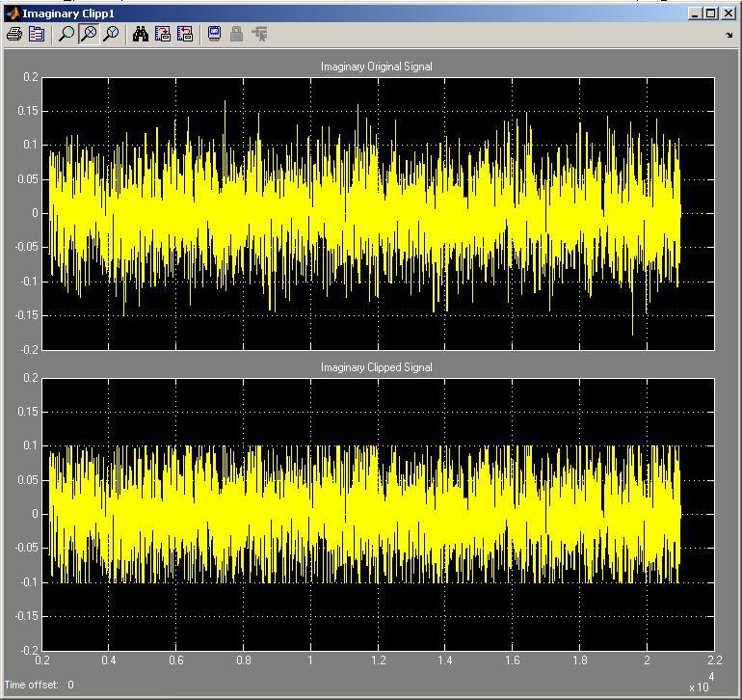
Task: Click the x-axis tick label '0.8'
Action: click(244, 660)
